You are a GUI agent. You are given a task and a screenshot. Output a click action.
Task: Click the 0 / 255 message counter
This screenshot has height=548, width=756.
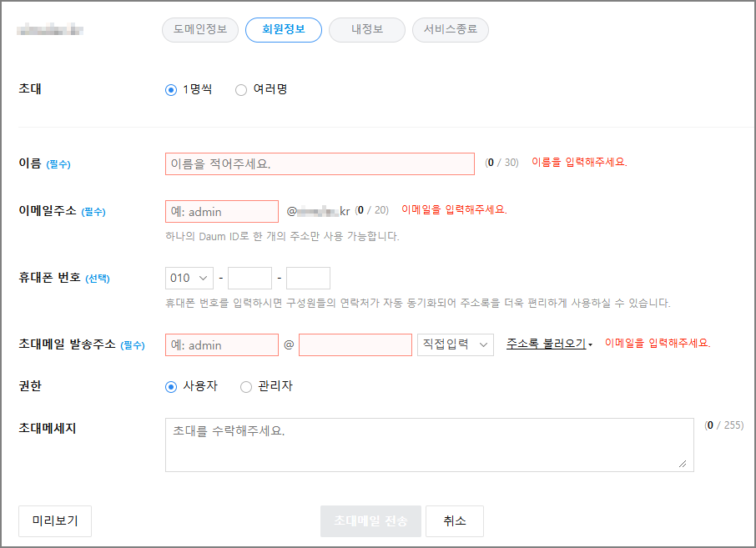pos(724,425)
